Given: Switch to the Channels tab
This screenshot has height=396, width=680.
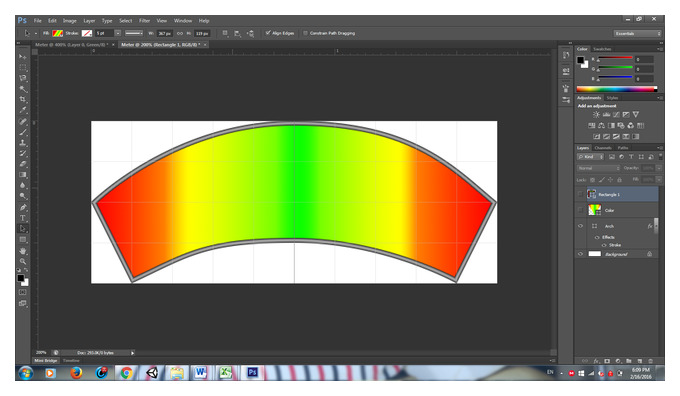Looking at the screenshot, I should click(603, 148).
